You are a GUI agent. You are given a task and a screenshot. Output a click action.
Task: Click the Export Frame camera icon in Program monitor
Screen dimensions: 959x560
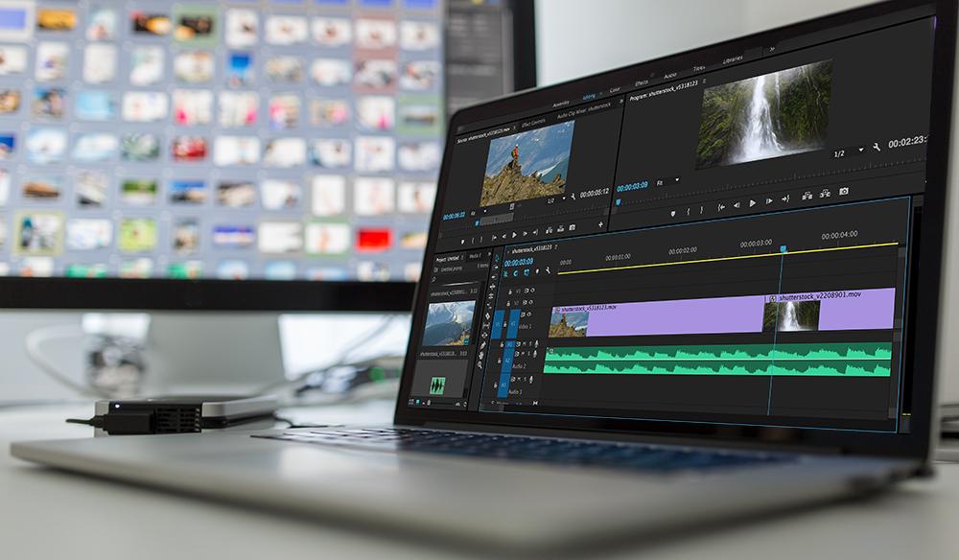[x=844, y=192]
